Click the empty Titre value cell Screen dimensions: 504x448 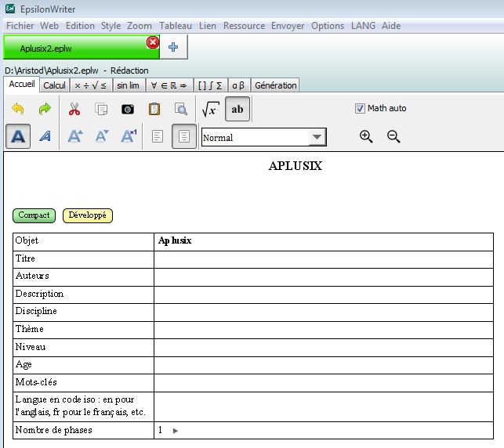tap(324, 259)
